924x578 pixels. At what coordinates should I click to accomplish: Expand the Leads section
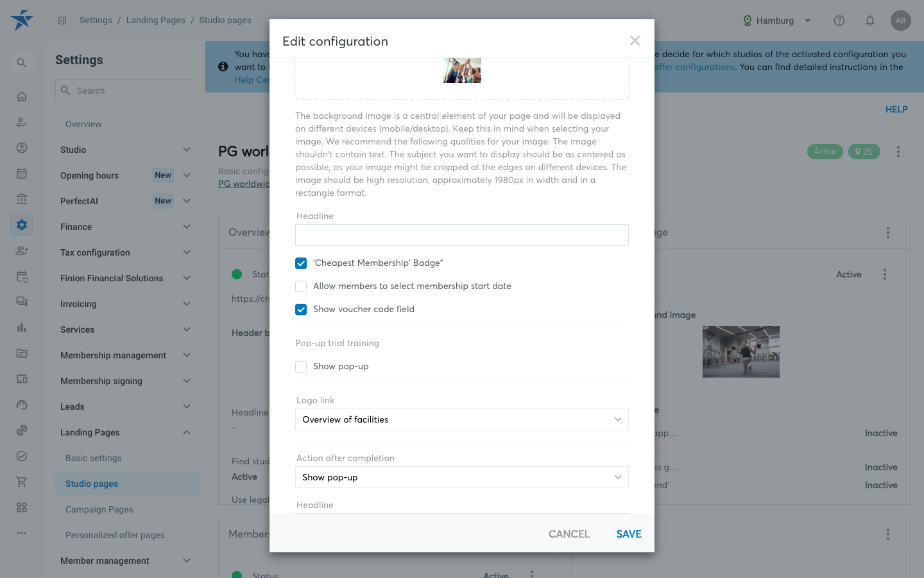click(127, 407)
